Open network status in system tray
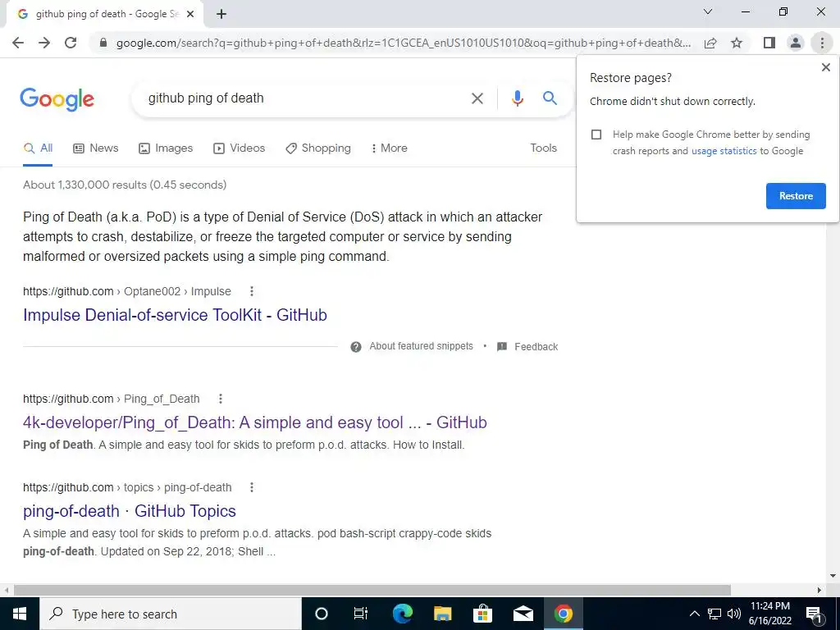 coord(714,614)
